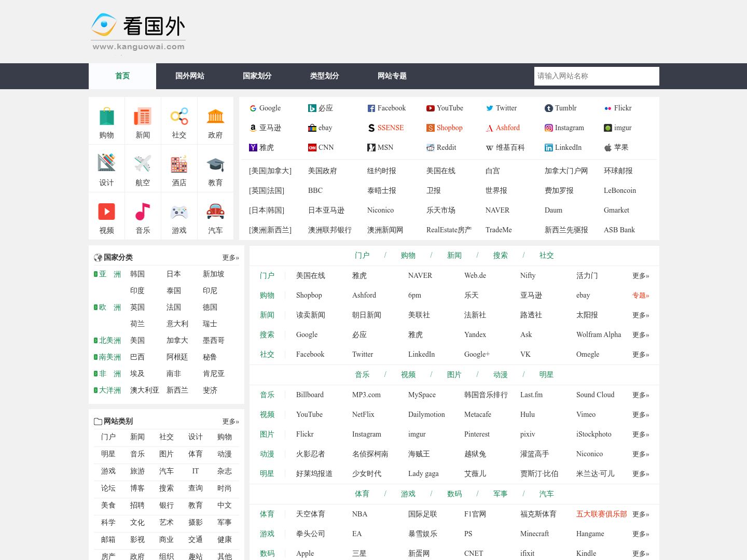Click the YouTube logo icon in top sites

(431, 108)
